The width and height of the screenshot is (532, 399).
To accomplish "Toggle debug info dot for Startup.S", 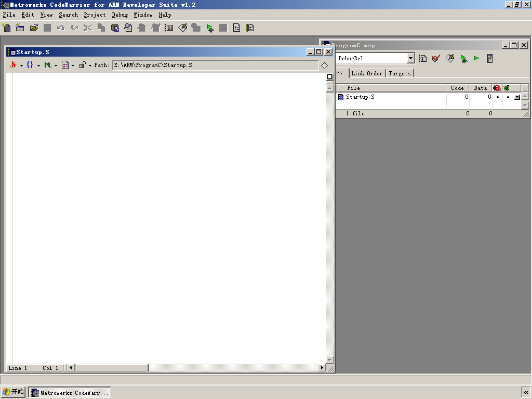I will (x=508, y=97).
